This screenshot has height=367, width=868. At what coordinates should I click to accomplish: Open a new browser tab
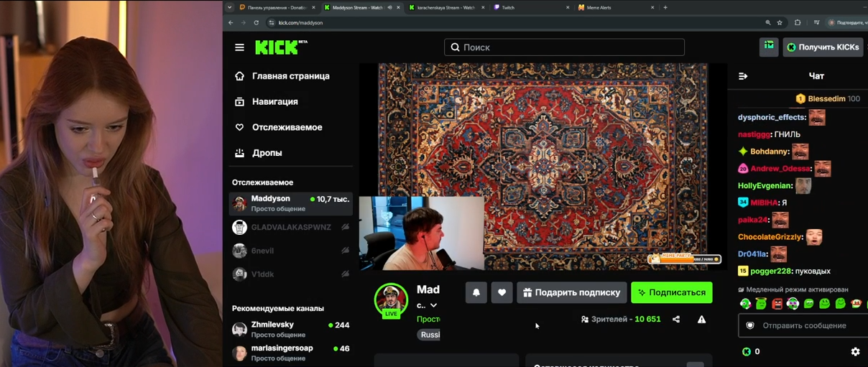(x=665, y=7)
